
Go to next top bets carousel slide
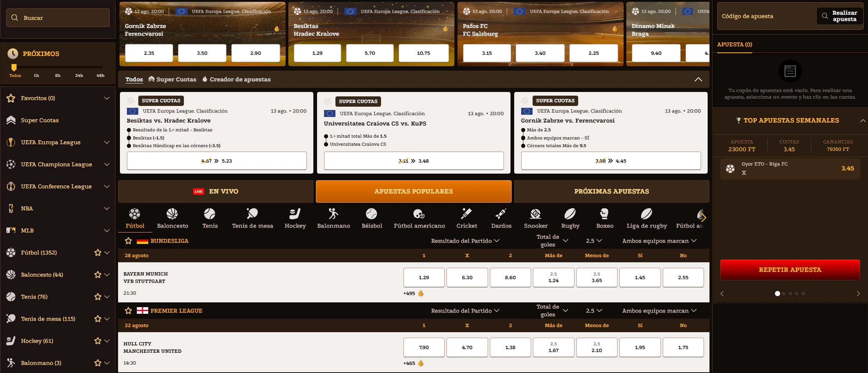858,294
